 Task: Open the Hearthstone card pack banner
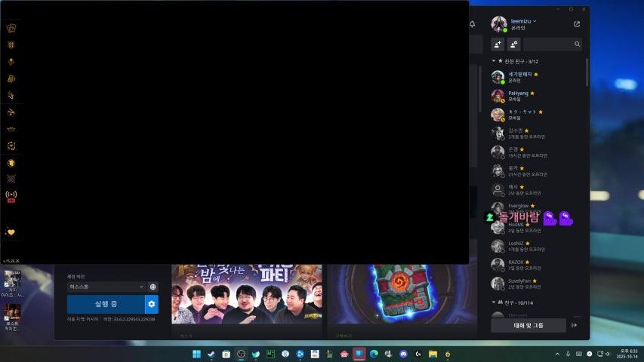402,294
